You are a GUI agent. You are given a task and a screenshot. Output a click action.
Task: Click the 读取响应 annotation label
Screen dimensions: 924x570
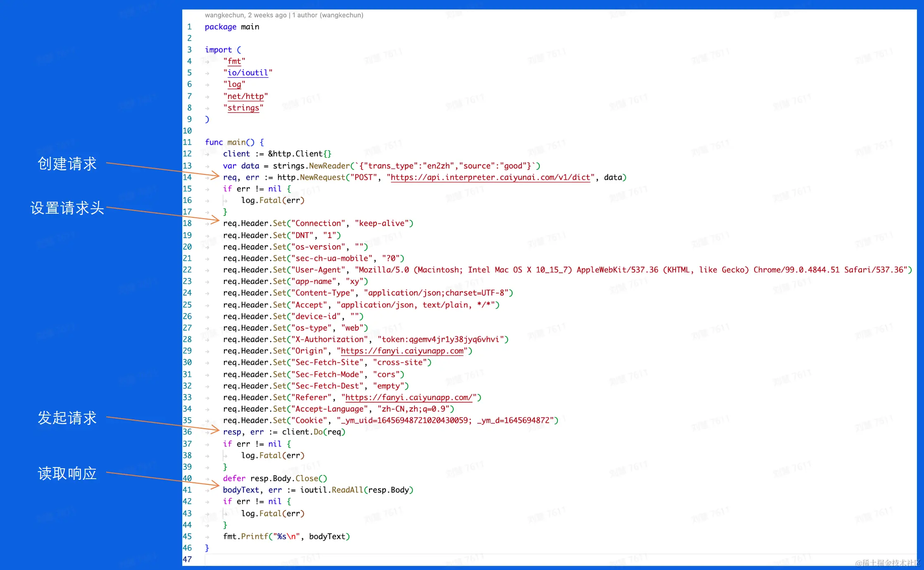(x=67, y=473)
